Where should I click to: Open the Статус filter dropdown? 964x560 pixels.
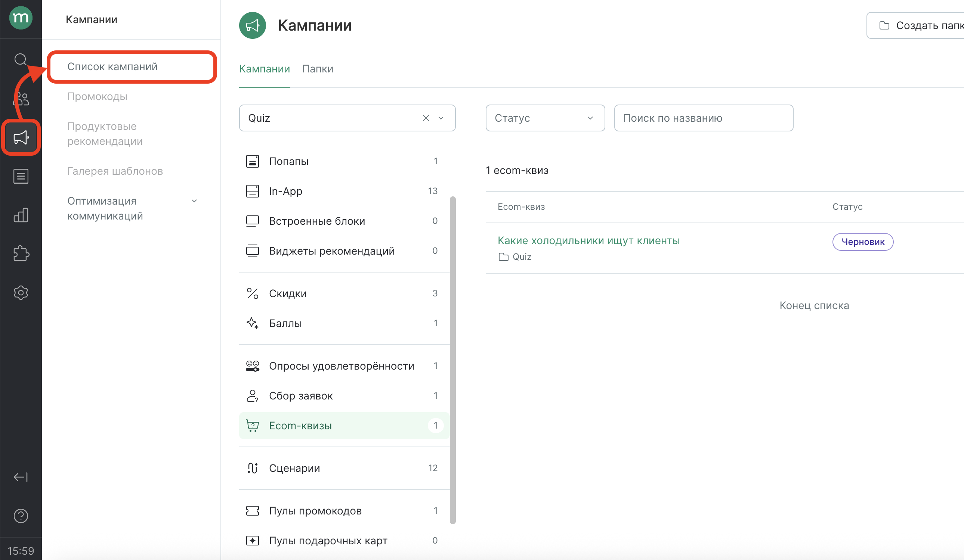coord(545,118)
